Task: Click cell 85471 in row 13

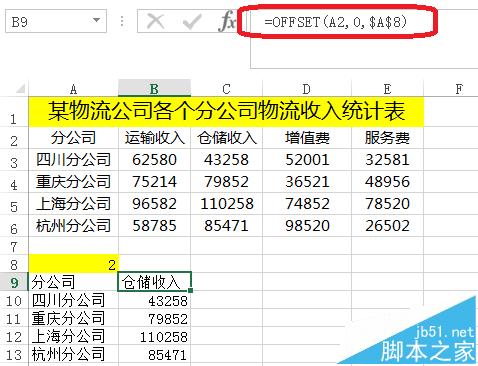Action: pos(154,354)
